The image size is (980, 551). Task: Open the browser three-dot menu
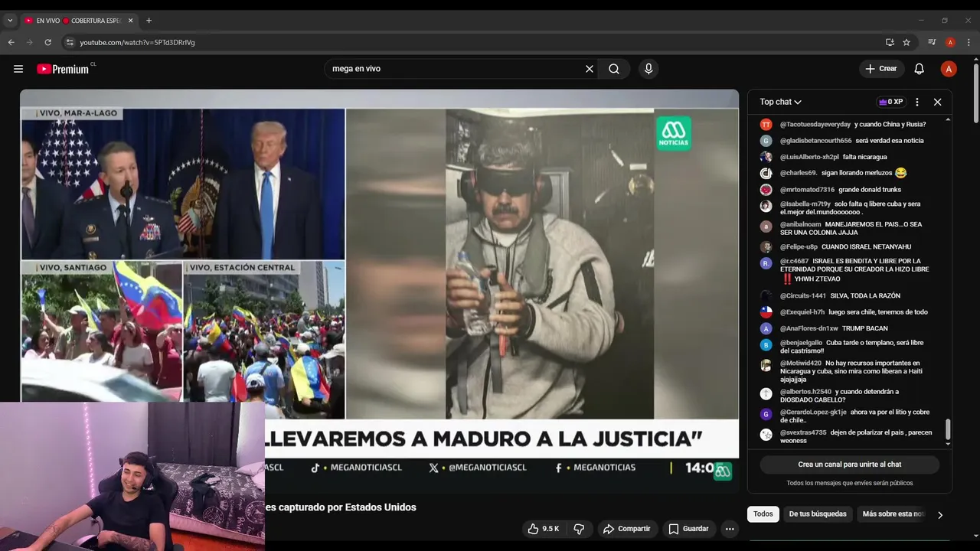(x=969, y=42)
